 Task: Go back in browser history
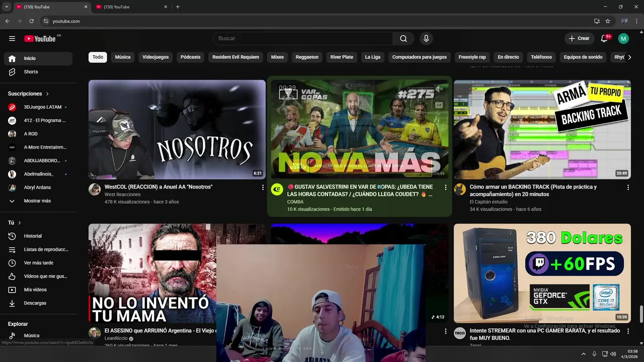pyautogui.click(x=7, y=21)
